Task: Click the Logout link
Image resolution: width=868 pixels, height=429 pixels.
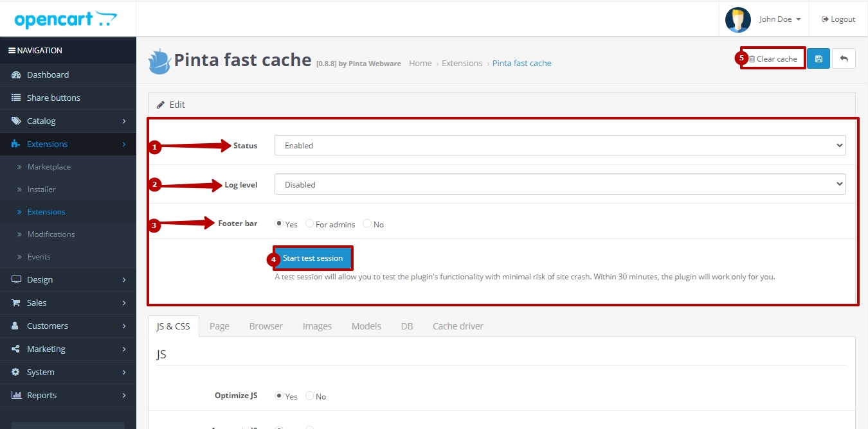Action: [x=838, y=19]
